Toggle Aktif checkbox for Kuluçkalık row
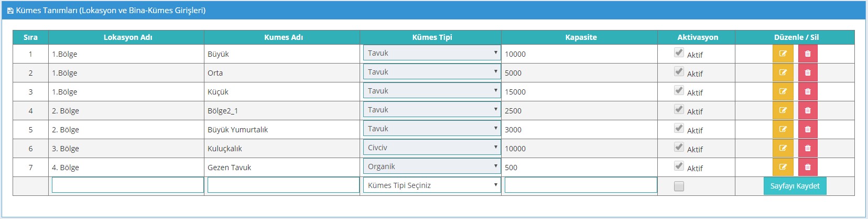 (x=679, y=147)
